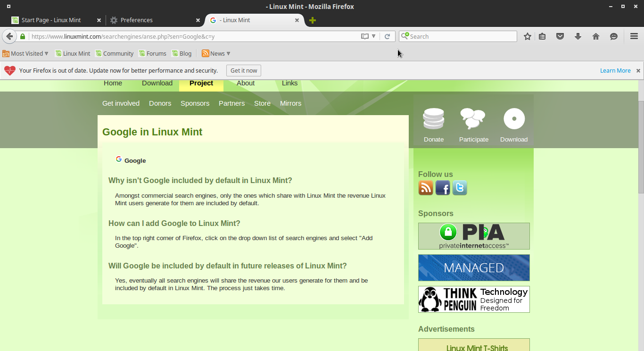Follow the Learn More link
This screenshot has height=351, width=644.
click(615, 71)
